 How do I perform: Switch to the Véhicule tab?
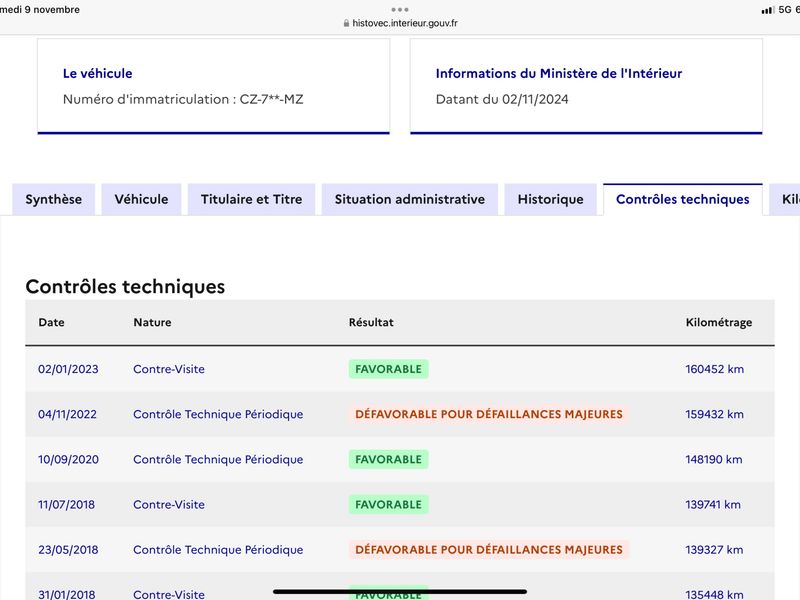tap(141, 199)
